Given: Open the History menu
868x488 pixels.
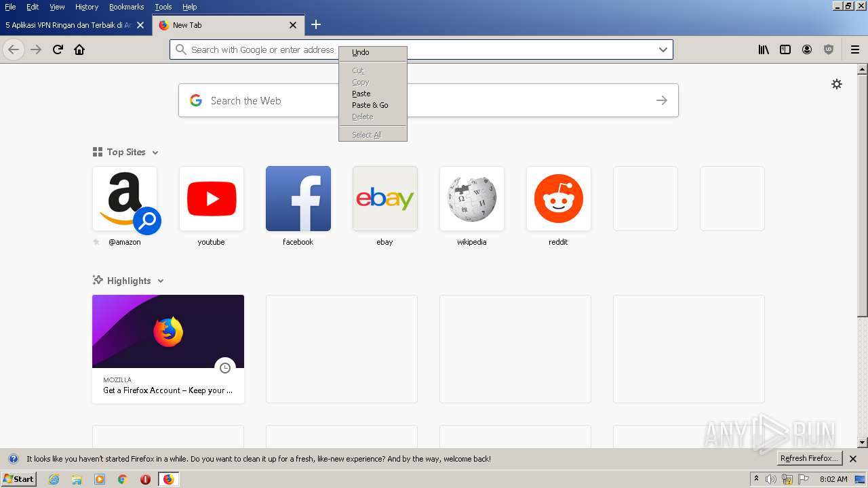Looking at the screenshot, I should point(87,7).
